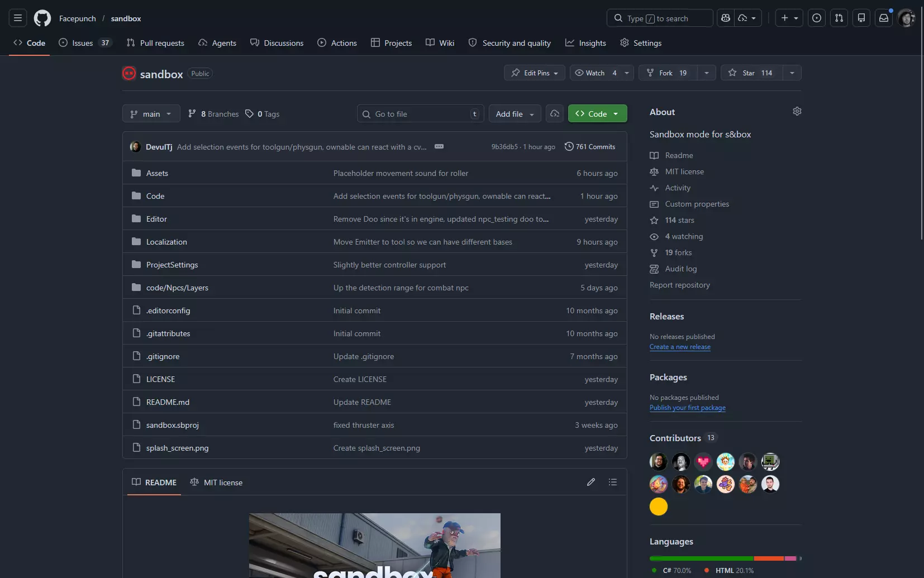Star the sandbox repository
The width and height of the screenshot is (924, 578).
(752, 73)
